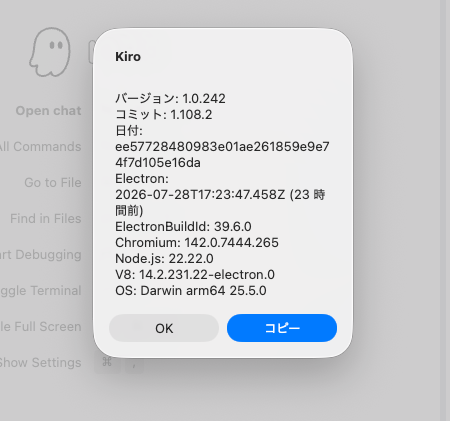Select Open chat in background window
This screenshot has height=421, width=450.
click(48, 111)
